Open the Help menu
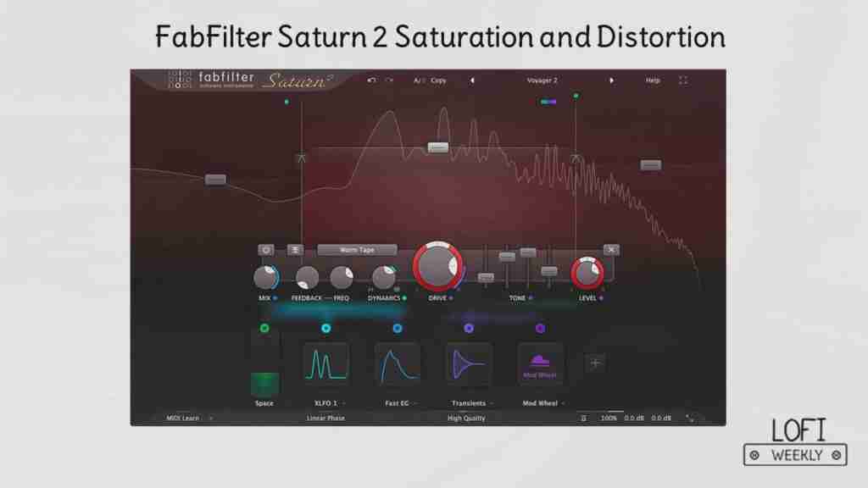Viewport: 868px width, 488px height. click(x=653, y=80)
